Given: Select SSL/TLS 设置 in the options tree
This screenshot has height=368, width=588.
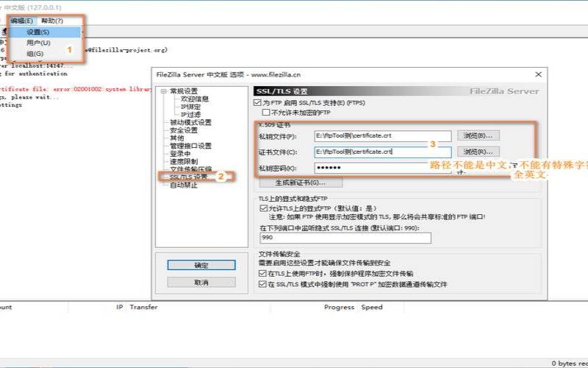Looking at the screenshot, I should 188,177.
